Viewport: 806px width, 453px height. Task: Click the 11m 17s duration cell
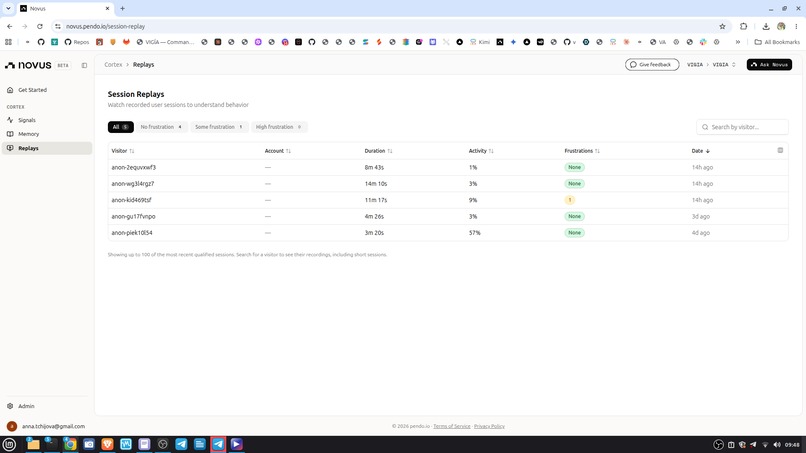[x=376, y=200]
